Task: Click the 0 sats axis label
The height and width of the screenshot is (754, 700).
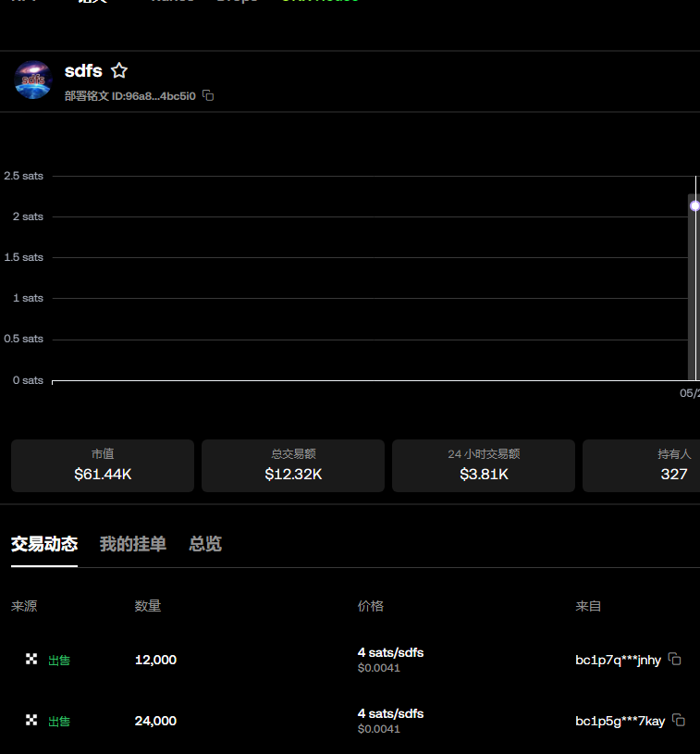Action: (x=28, y=380)
